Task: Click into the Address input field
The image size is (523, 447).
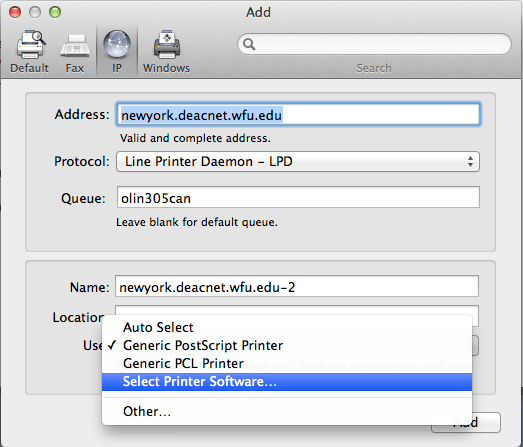Action: 299,115
